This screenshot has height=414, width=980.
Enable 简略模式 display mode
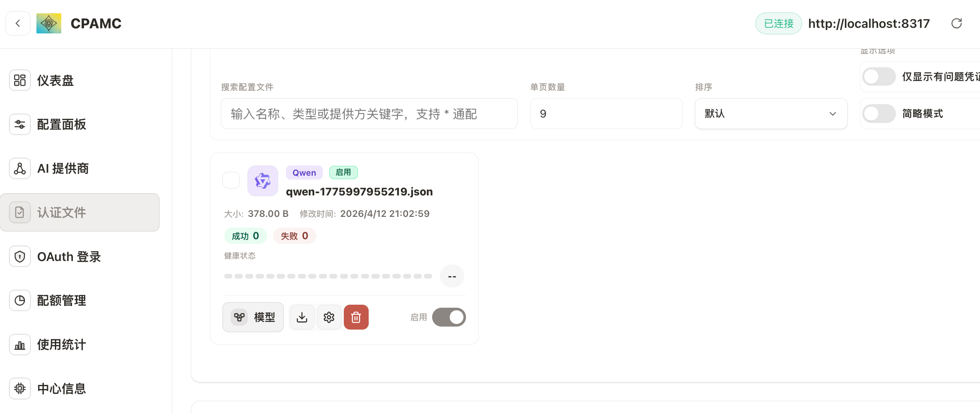coord(878,114)
